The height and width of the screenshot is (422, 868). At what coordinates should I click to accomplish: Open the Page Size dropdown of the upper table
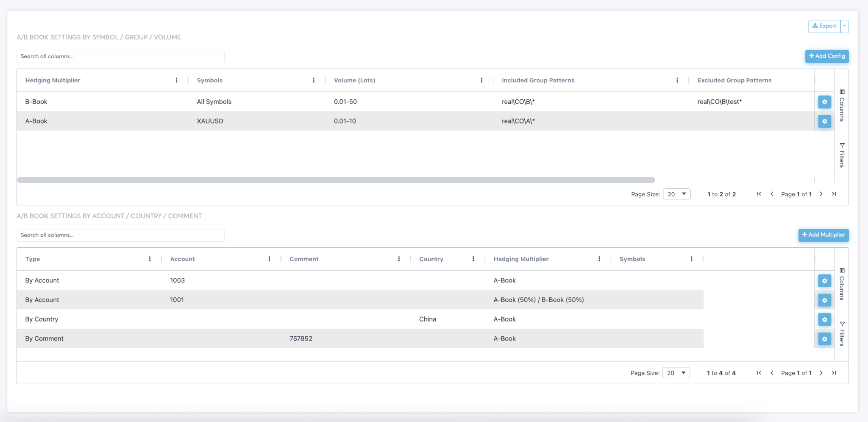pos(676,194)
